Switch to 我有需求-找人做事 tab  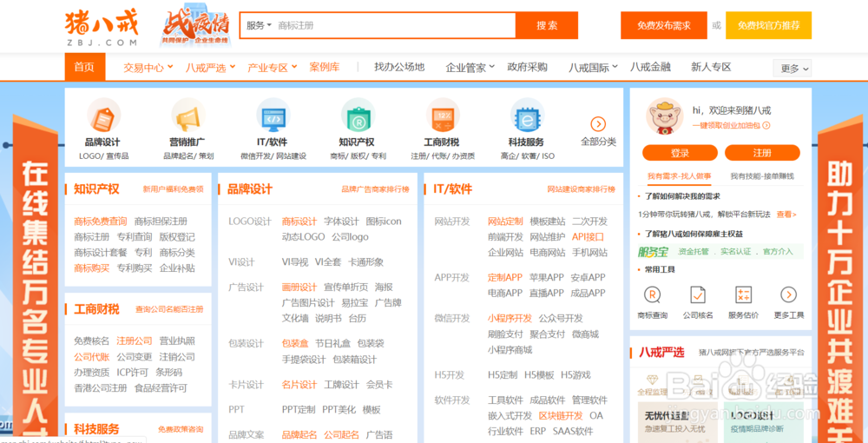tap(680, 176)
